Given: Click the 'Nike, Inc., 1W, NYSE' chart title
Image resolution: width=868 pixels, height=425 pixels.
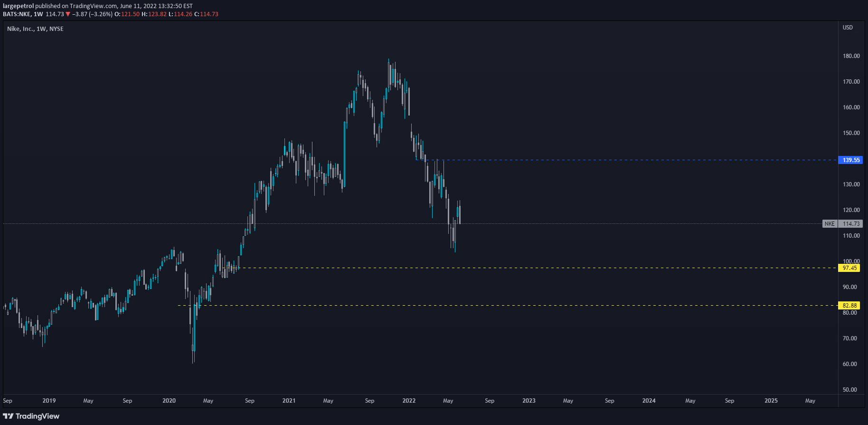Looking at the screenshot, I should [x=35, y=29].
